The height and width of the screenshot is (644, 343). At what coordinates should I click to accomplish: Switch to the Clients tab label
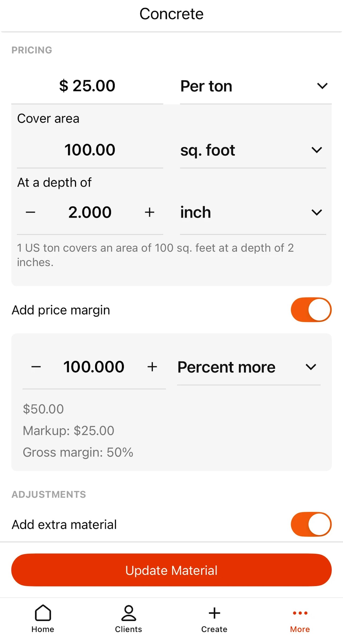coord(129,629)
